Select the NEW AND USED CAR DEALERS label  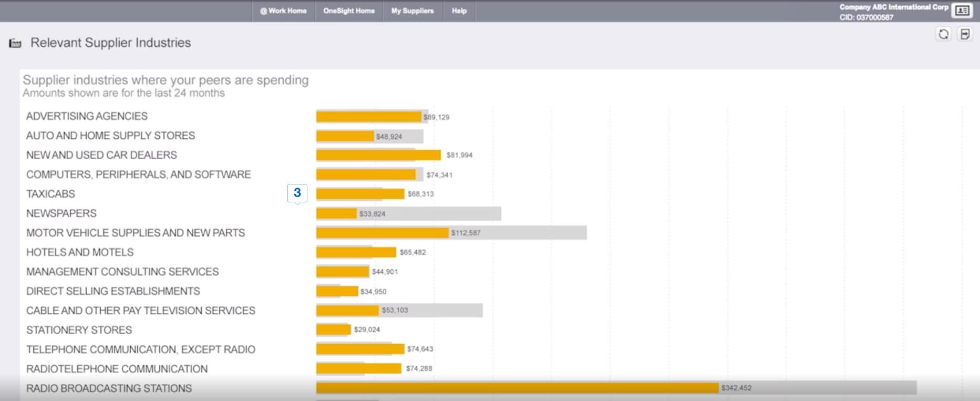pyautogui.click(x=101, y=155)
